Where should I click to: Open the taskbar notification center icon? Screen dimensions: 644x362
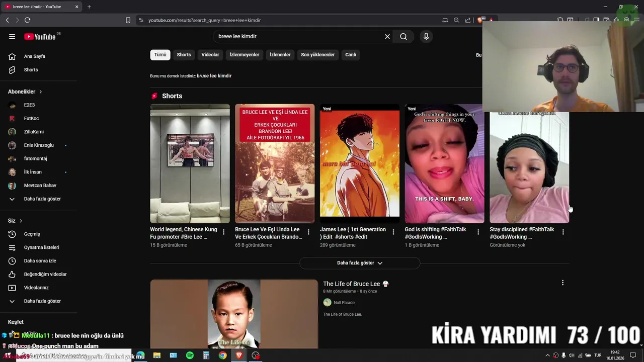(x=633, y=355)
